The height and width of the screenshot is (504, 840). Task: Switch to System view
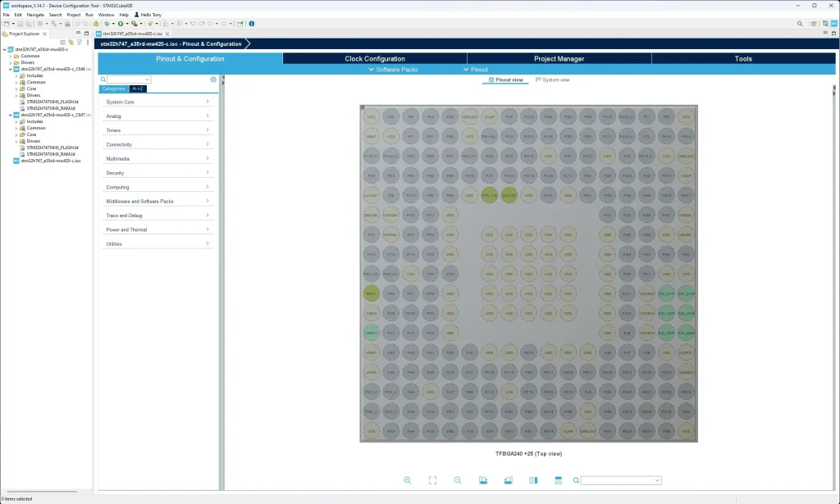pos(553,79)
